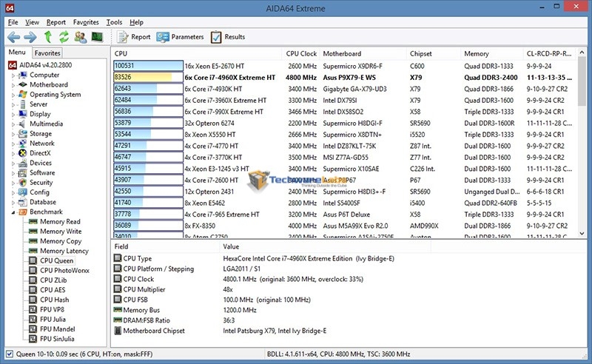Screen dimensions: 592x364
Task: Select the Memory Copy benchmark
Action: pyautogui.click(x=61, y=241)
